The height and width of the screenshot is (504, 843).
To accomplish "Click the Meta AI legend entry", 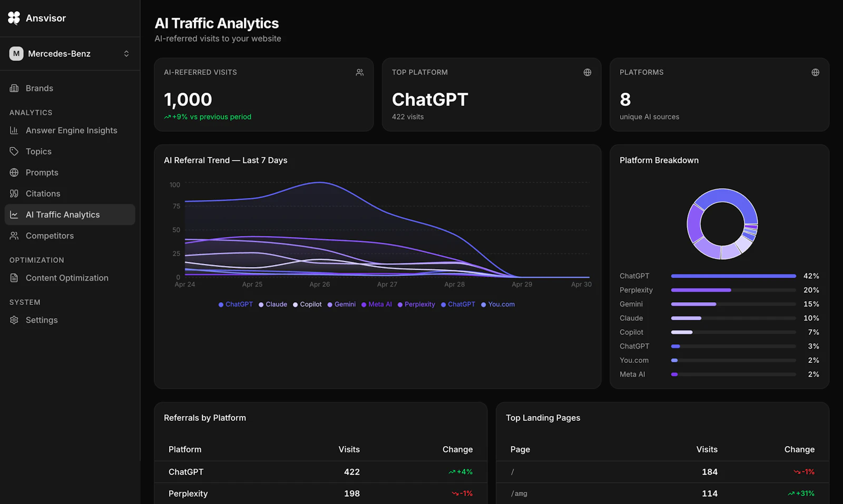I will click(377, 304).
